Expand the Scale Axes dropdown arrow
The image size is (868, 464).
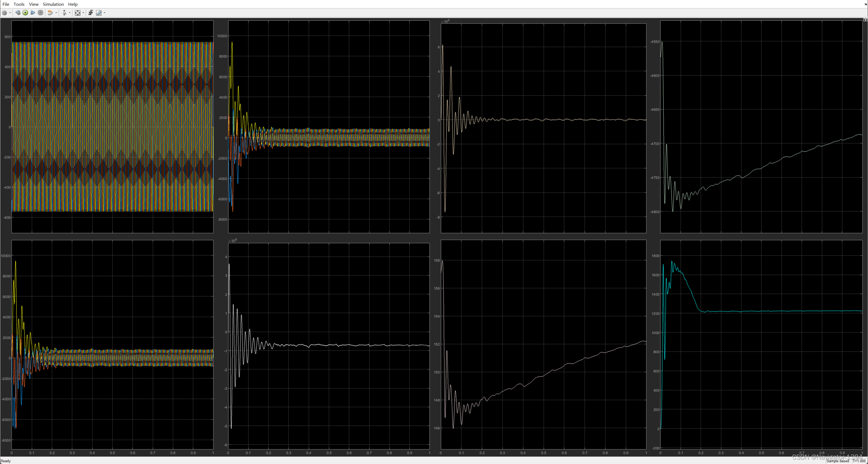pyautogui.click(x=83, y=13)
